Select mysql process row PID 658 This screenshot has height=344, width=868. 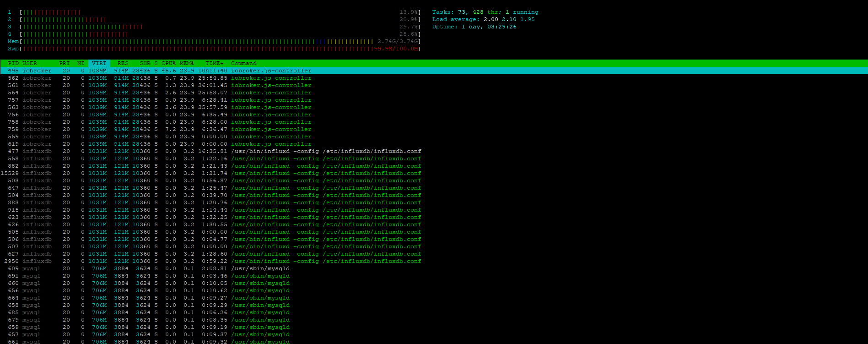(x=434, y=305)
